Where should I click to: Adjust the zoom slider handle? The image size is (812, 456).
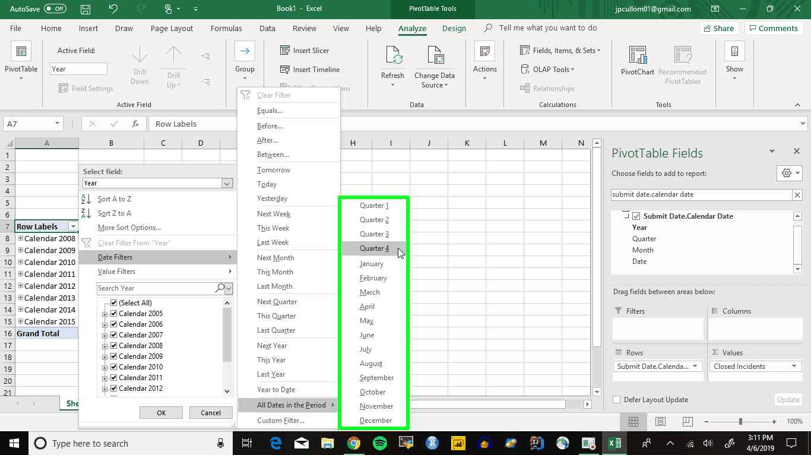coord(741,422)
